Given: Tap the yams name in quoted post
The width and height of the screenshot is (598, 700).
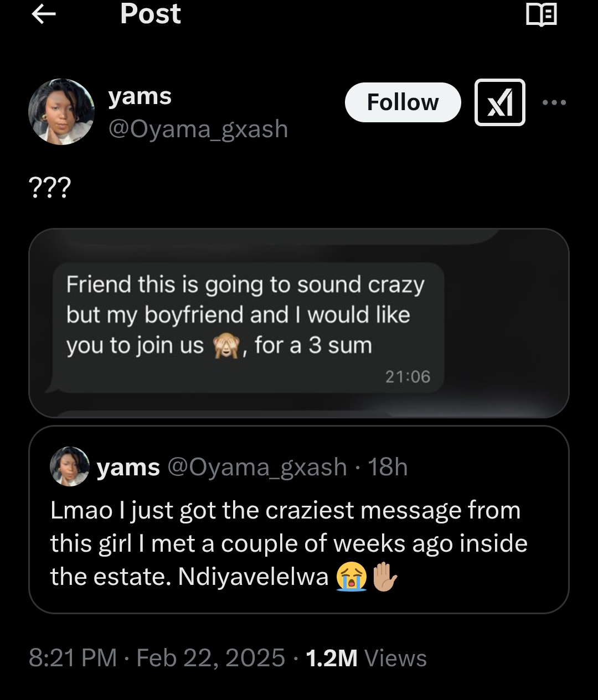Looking at the screenshot, I should pyautogui.click(x=128, y=468).
